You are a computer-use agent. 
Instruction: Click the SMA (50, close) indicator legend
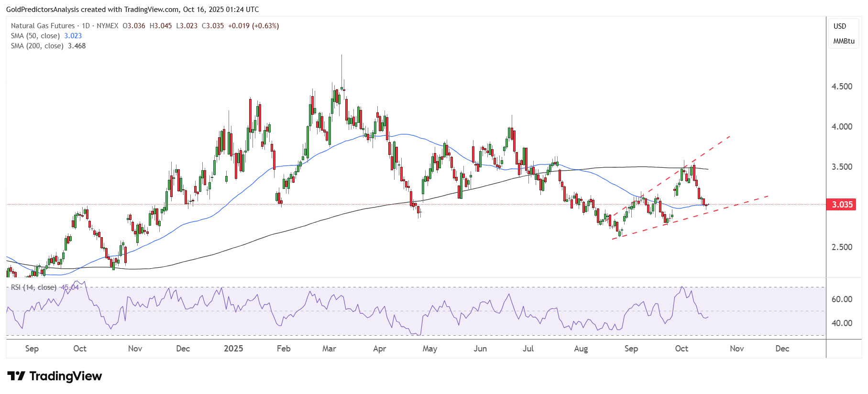35,36
